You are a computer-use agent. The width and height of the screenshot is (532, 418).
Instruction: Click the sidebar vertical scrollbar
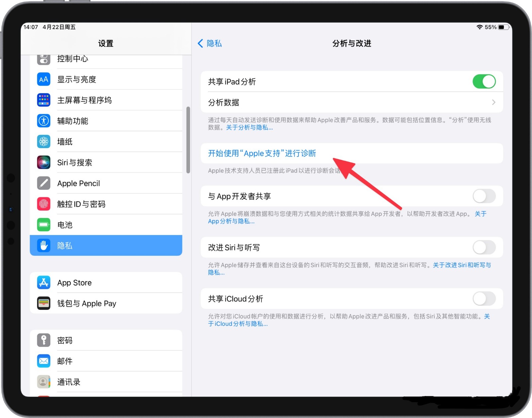click(x=188, y=140)
